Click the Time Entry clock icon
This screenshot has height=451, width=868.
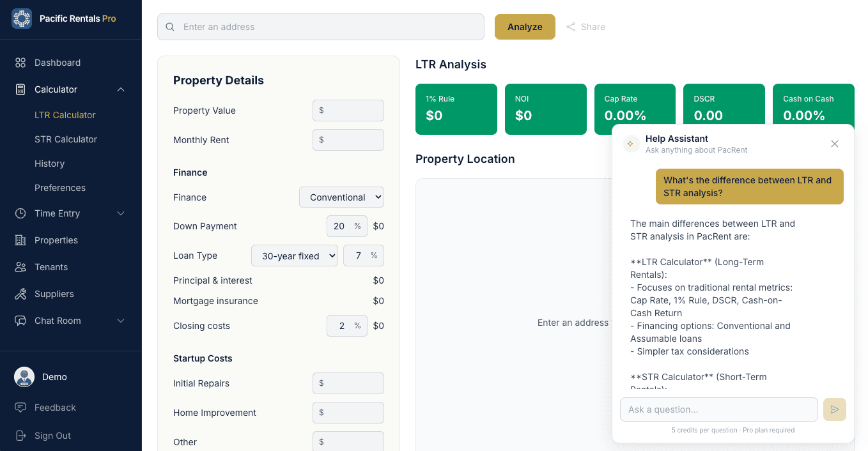[x=20, y=213]
